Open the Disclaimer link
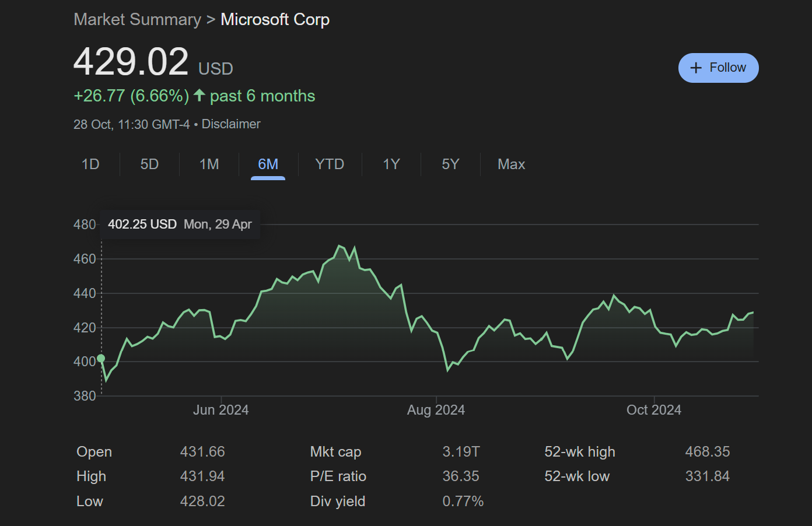812x526 pixels. coord(231,124)
